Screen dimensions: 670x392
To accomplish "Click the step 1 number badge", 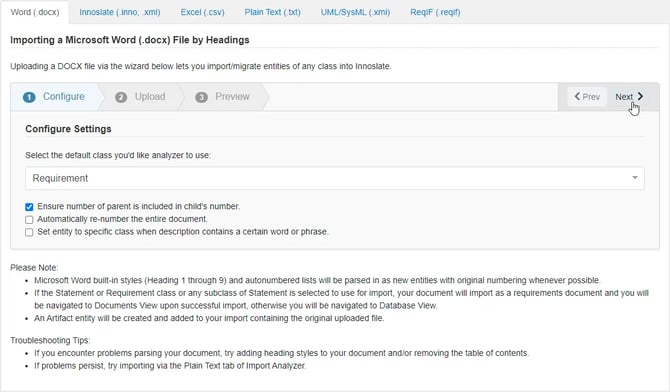I will tap(29, 97).
